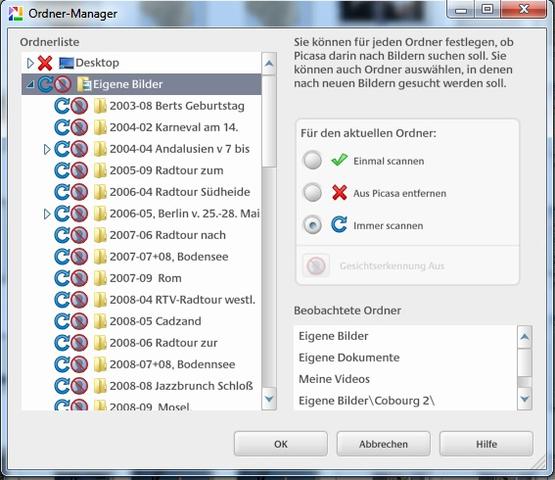
Task: Select Eigene Dokumente in Beobachtete Ordner
Action: pos(349,358)
